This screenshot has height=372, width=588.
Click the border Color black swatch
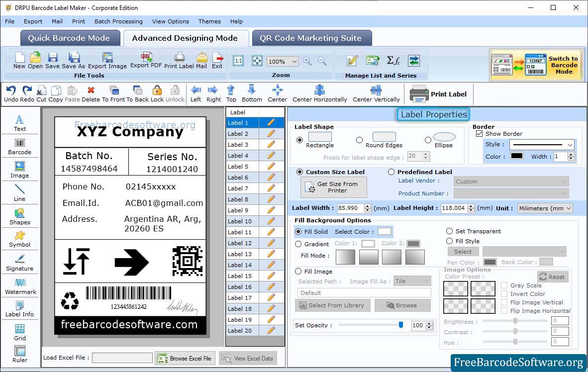(516, 156)
